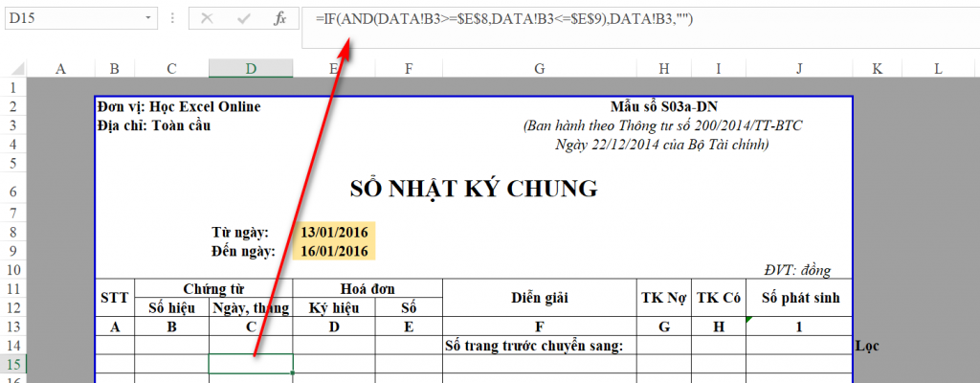Viewport: 980px width, 383px height.
Task: Select column J header
Action: click(x=799, y=69)
